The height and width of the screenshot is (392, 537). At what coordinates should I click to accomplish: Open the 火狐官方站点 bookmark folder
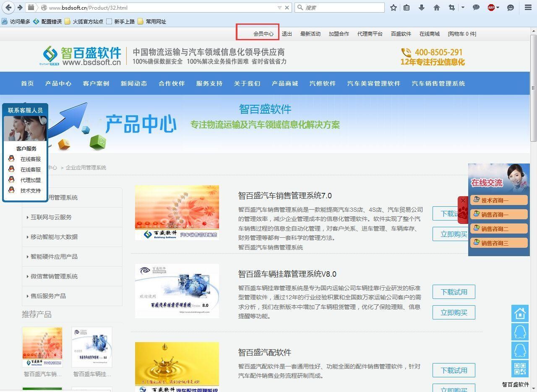click(84, 21)
